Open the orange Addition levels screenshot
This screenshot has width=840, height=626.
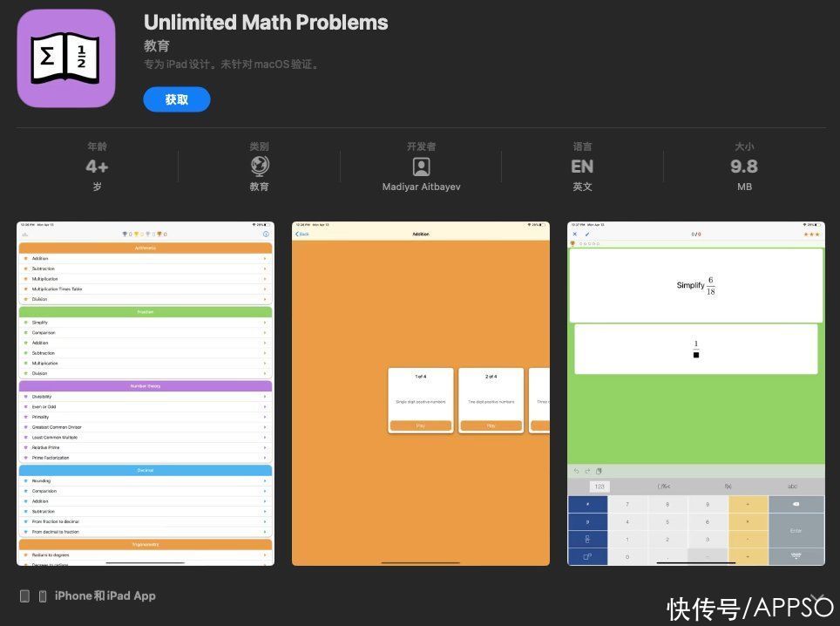[421, 393]
